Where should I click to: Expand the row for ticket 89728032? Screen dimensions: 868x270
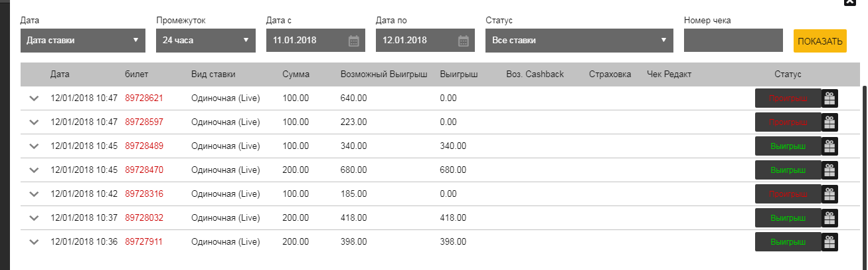(x=35, y=218)
